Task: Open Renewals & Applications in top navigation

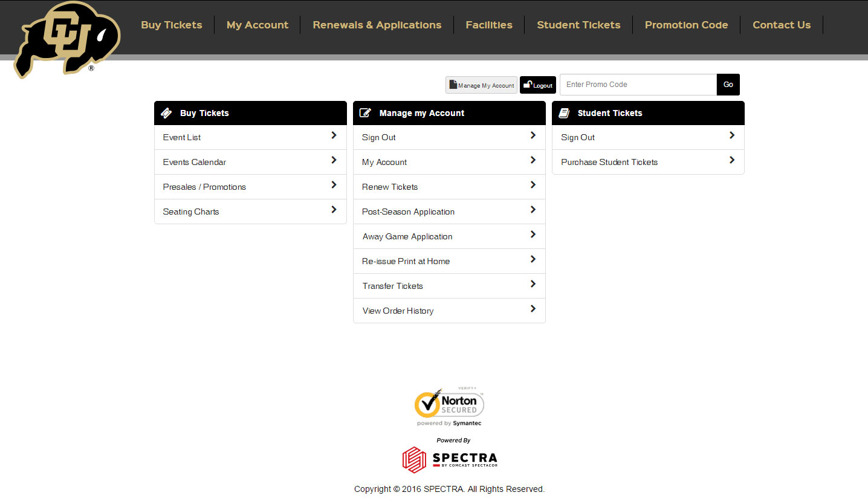Action: click(377, 25)
